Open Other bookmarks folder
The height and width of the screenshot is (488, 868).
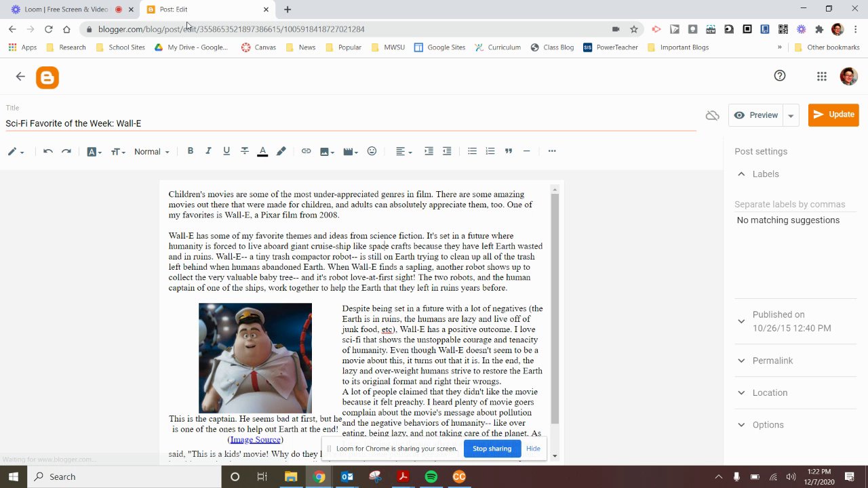pyautogui.click(x=827, y=47)
